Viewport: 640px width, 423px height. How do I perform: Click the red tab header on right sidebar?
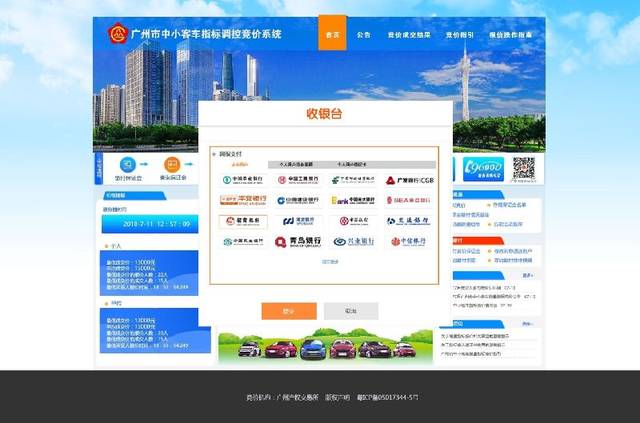point(477,240)
